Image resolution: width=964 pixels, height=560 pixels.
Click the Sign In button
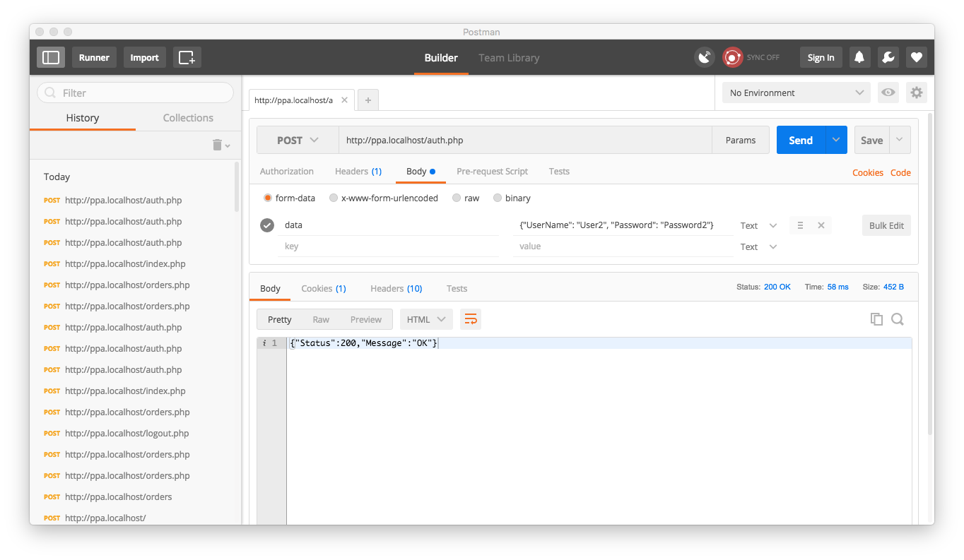pos(821,57)
